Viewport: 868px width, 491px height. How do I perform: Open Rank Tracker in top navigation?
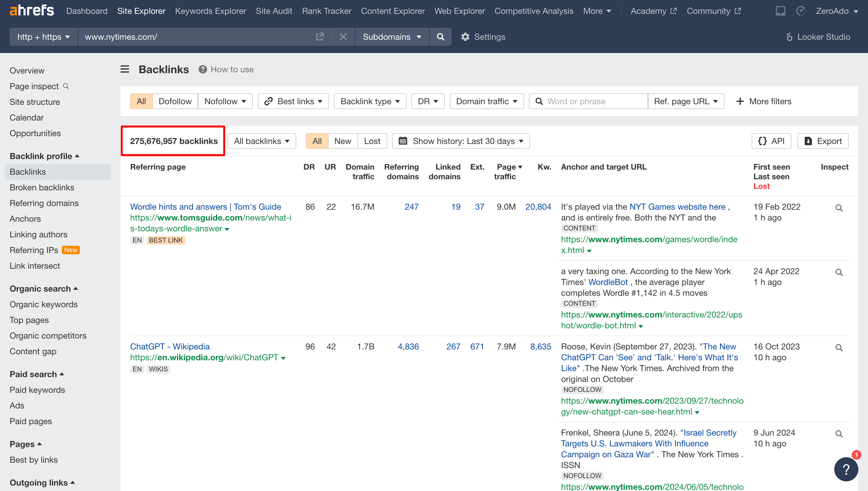point(326,11)
